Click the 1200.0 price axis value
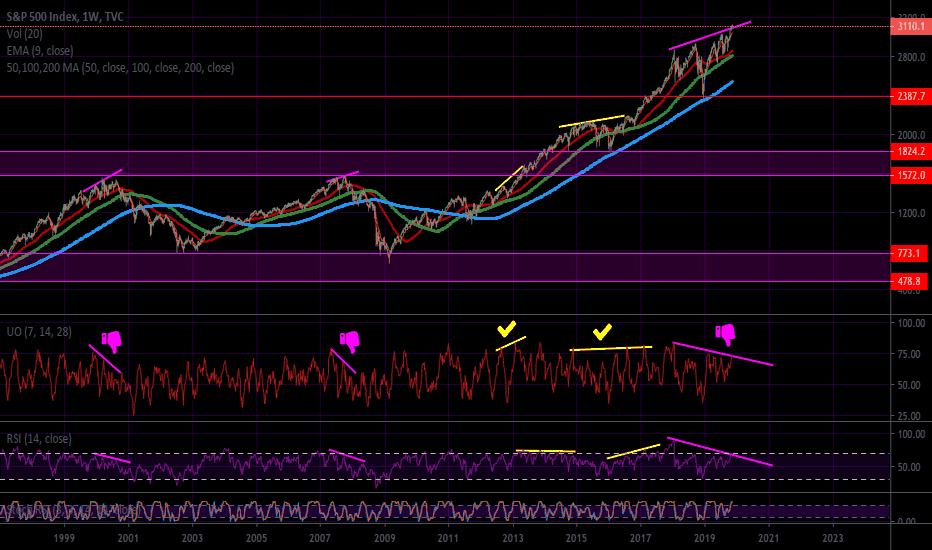This screenshot has height=550, width=932. coord(911,213)
